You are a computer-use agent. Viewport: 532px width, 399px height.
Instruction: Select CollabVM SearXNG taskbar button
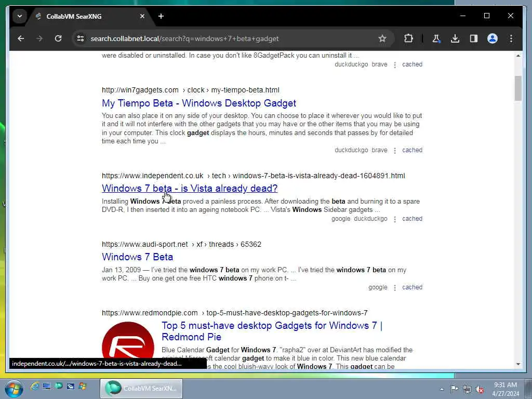pyautogui.click(x=141, y=389)
